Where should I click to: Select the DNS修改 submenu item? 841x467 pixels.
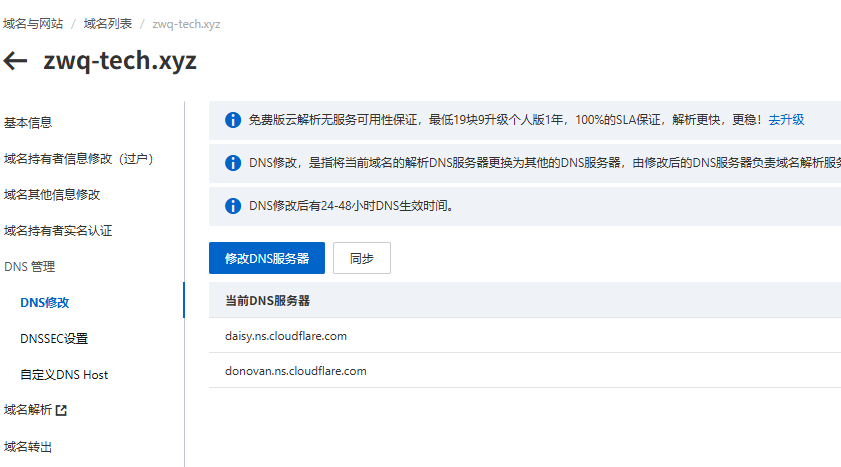(x=45, y=303)
